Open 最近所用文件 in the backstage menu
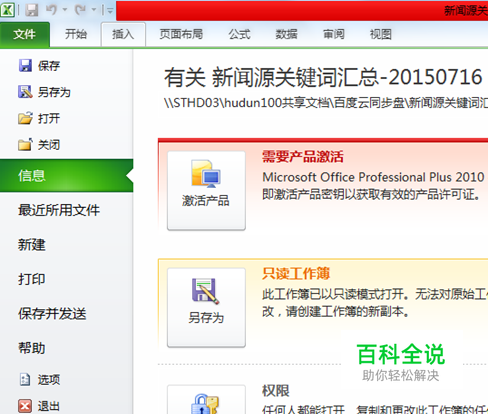The image size is (488, 414). [x=59, y=210]
